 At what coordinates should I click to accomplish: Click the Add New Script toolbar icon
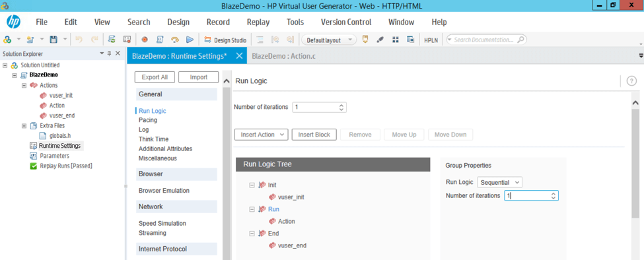click(30, 40)
